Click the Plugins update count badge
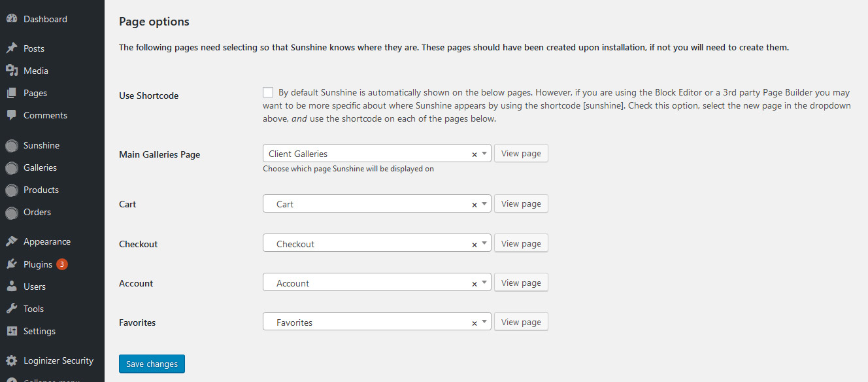 tap(61, 264)
